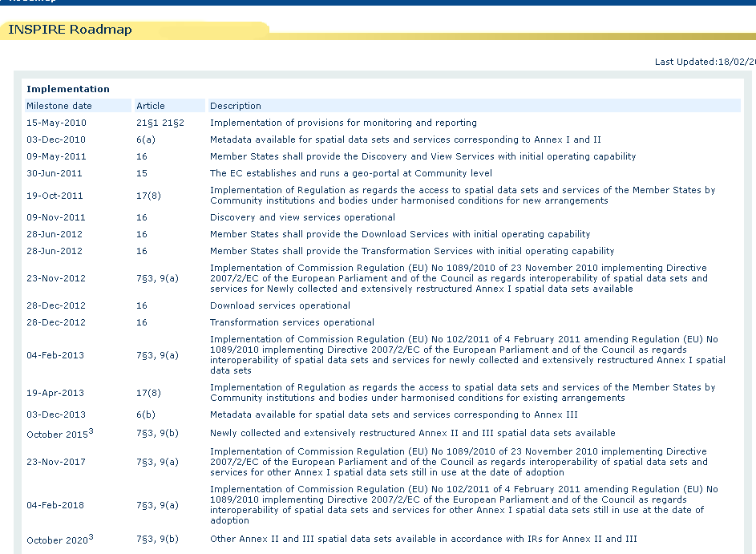Select Newly collected Annex II and III description
The width and height of the screenshot is (756, 554).
[413, 432]
